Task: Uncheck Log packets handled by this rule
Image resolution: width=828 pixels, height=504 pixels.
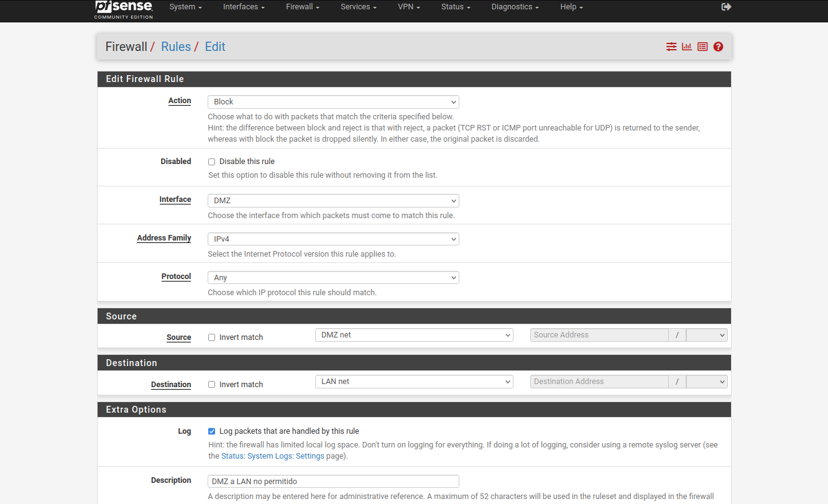Action: [x=211, y=431]
